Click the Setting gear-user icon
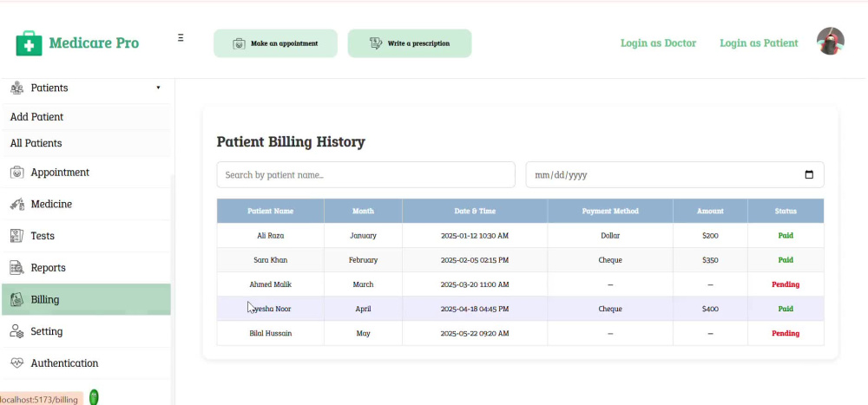Screen dimensions: 868x405 pos(17,331)
